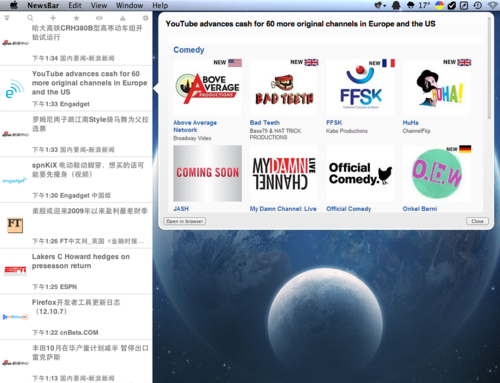The image size is (500, 383).
Task: Click the QQ penguin icon in menu bar
Action: pyautogui.click(x=396, y=5)
